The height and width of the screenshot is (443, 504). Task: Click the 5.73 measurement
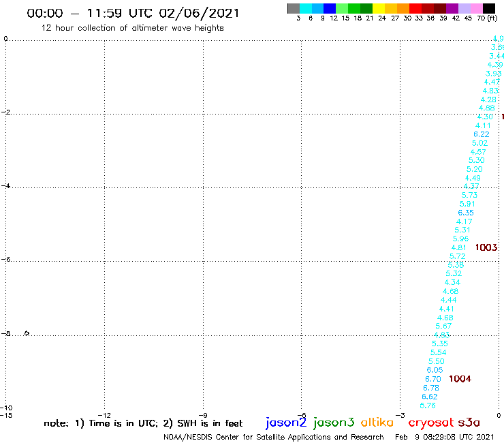[470, 196]
